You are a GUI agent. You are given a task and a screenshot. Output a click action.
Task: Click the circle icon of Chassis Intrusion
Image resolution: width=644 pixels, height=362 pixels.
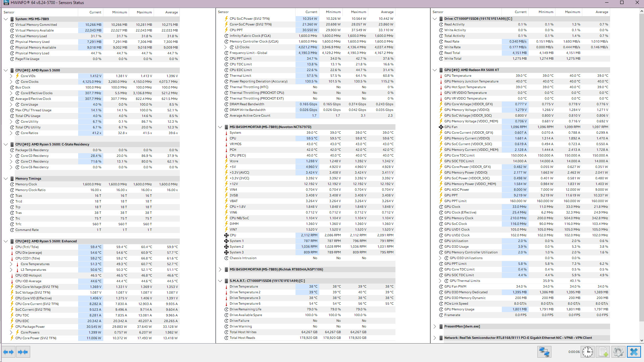click(226, 258)
